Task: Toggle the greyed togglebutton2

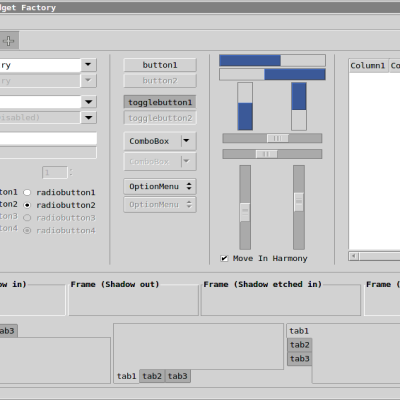Action: click(160, 118)
